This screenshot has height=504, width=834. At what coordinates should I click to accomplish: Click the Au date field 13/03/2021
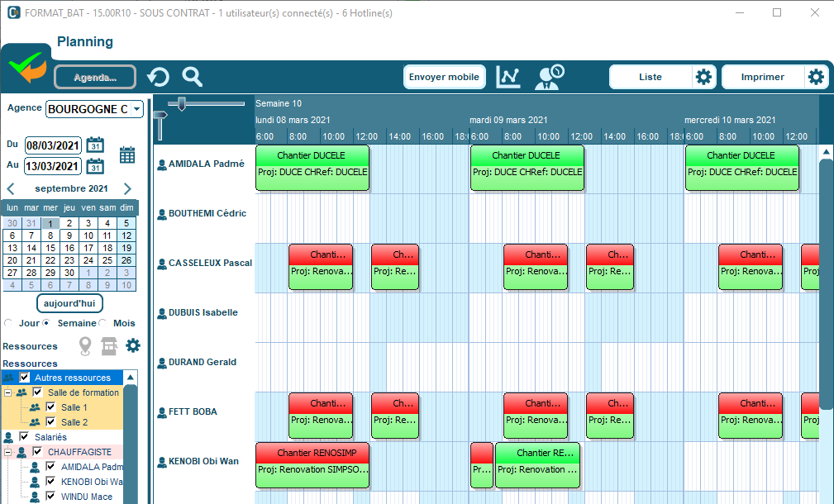point(53,166)
